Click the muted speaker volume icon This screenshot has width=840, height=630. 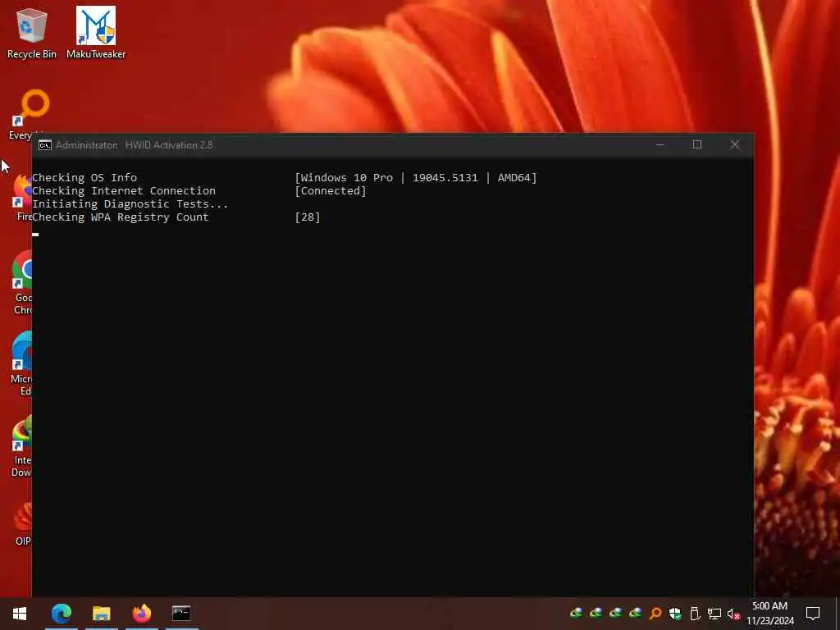tap(733, 614)
